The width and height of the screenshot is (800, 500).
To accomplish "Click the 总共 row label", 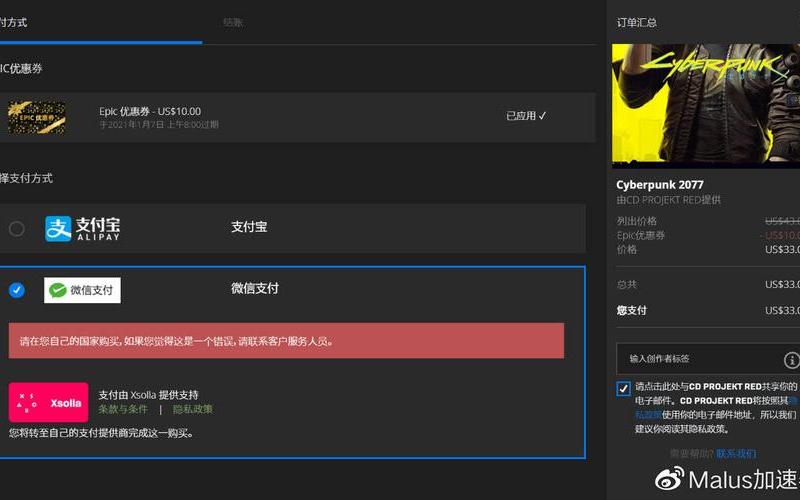I will (x=627, y=285).
